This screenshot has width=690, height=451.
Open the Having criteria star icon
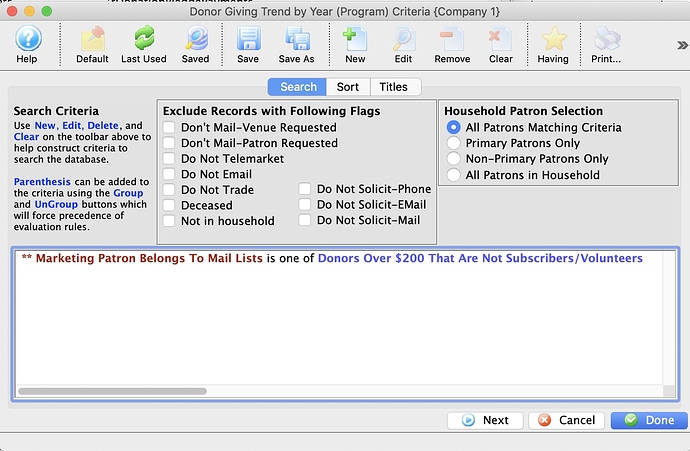pos(553,44)
